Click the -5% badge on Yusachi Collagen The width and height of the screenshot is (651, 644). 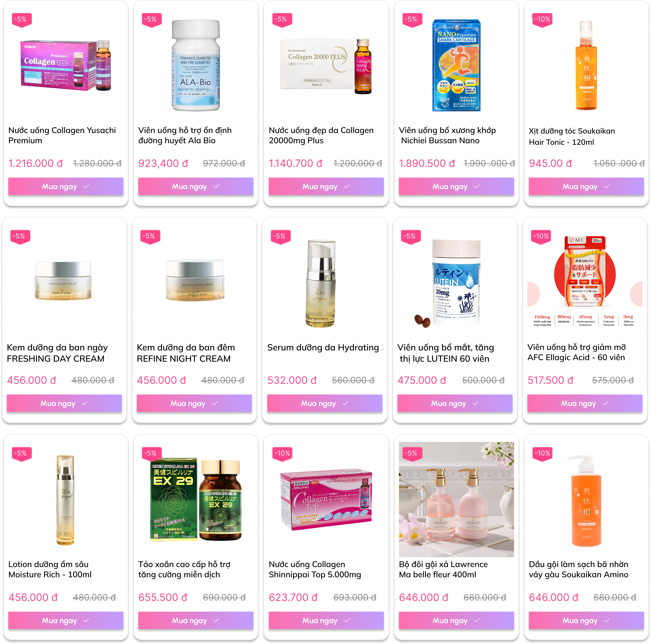point(22,20)
